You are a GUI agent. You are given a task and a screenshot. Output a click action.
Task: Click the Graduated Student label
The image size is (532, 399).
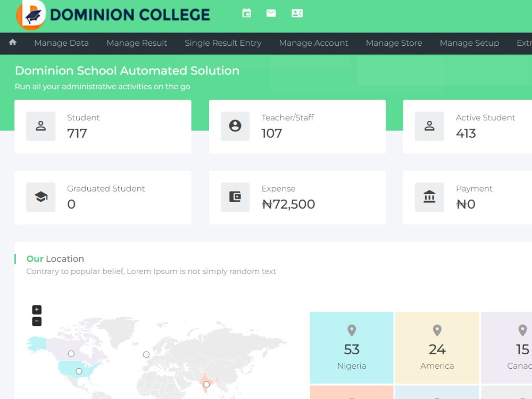106,189
